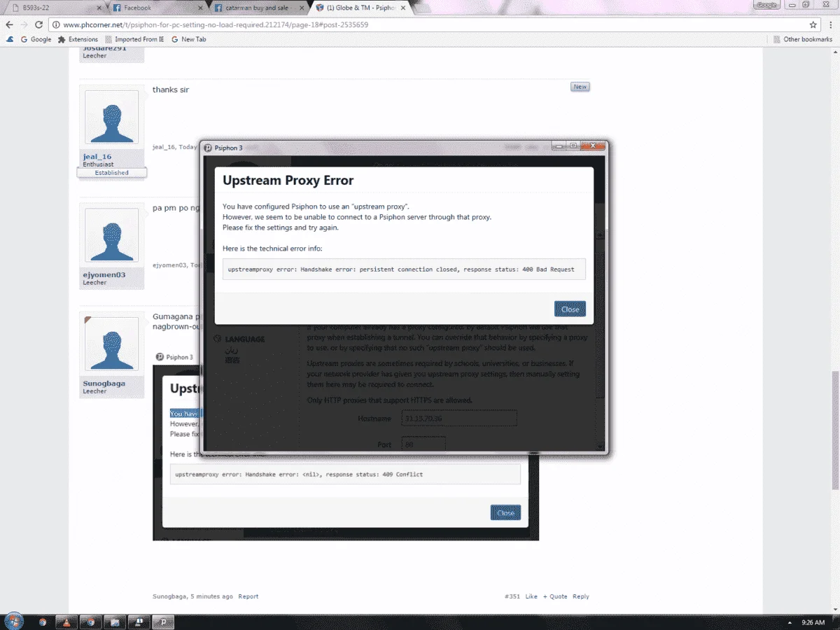Click the browser forward arrow
Screen dimensions: 840x630
click(24, 24)
